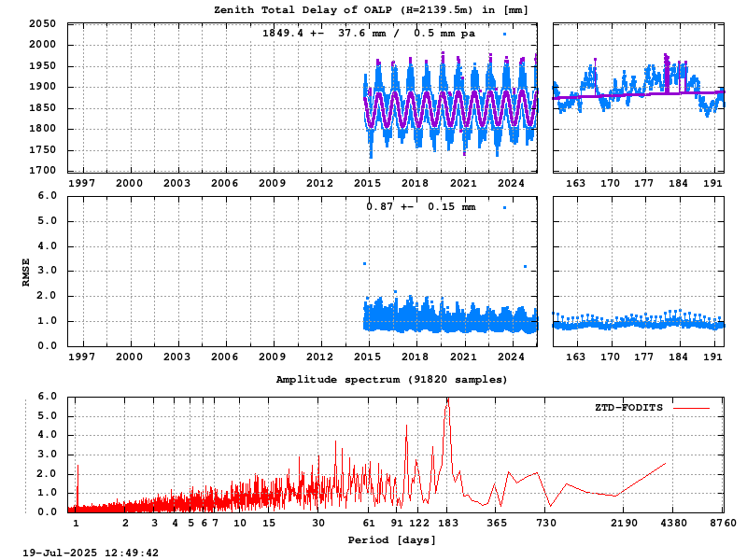Click the "91" period tick label
This screenshot has width=747, height=560.
tap(398, 524)
